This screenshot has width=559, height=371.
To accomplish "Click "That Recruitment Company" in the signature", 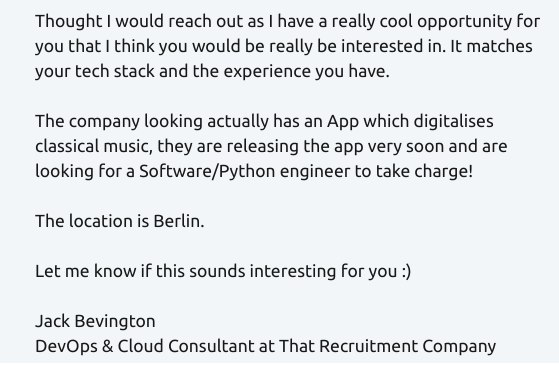I will (388, 346).
